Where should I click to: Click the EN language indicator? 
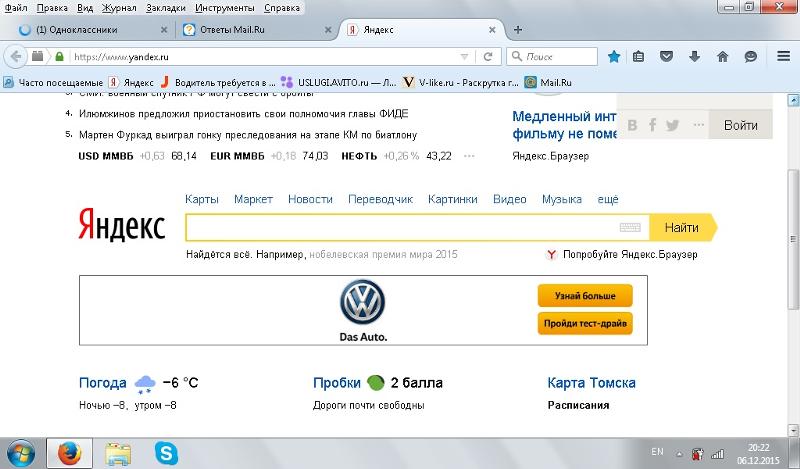tap(657, 452)
